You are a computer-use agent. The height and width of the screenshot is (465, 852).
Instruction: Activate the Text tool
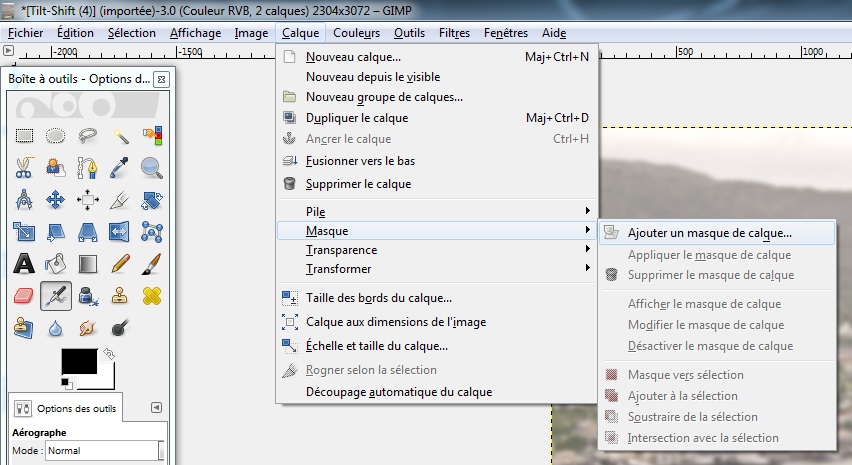(25, 264)
